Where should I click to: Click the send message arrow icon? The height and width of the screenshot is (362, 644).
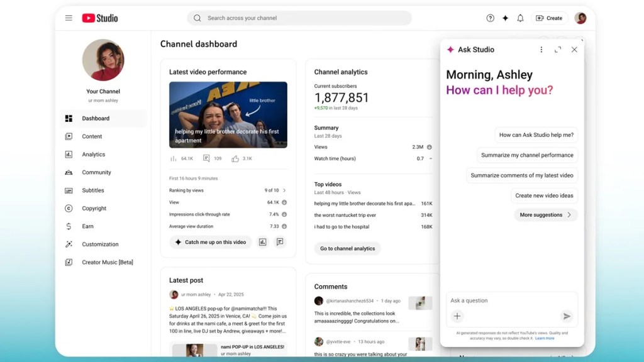(567, 317)
